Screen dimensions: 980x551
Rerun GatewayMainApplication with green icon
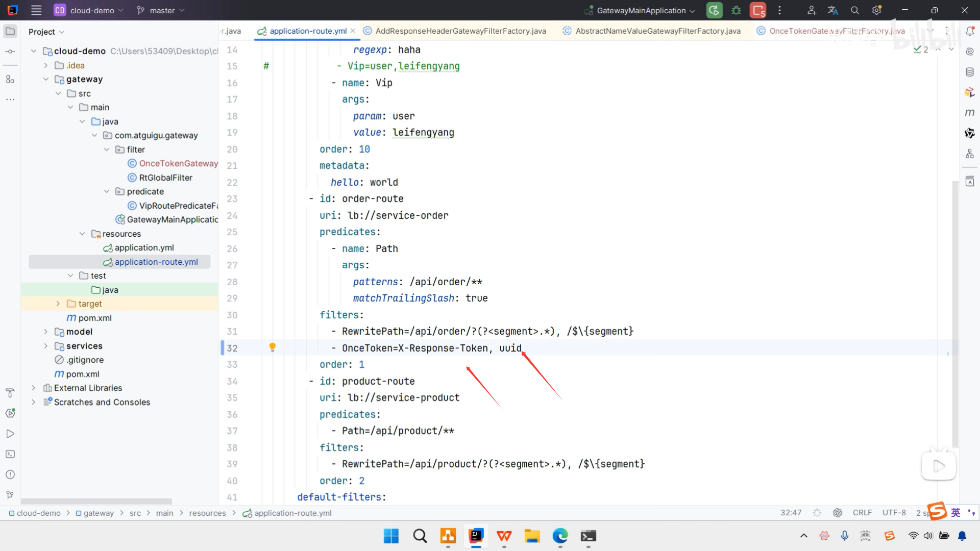714,10
